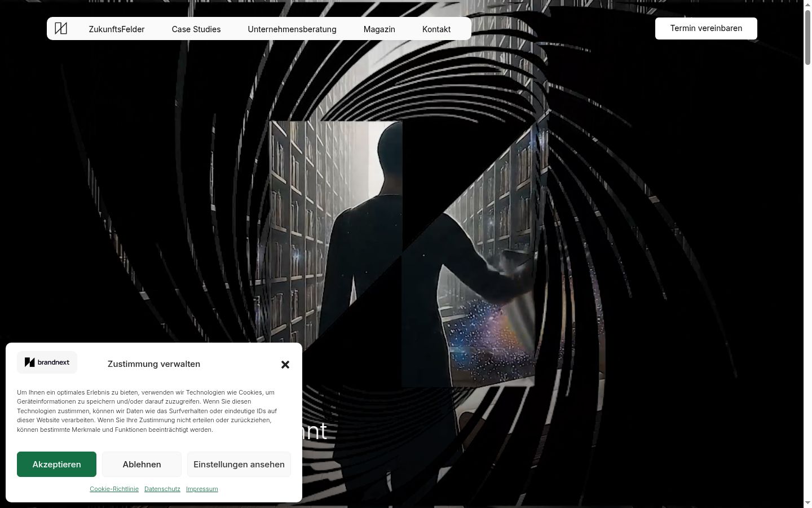The width and height of the screenshot is (812, 508).
Task: Accept cookies with Akzeptieren button
Action: pos(56,465)
